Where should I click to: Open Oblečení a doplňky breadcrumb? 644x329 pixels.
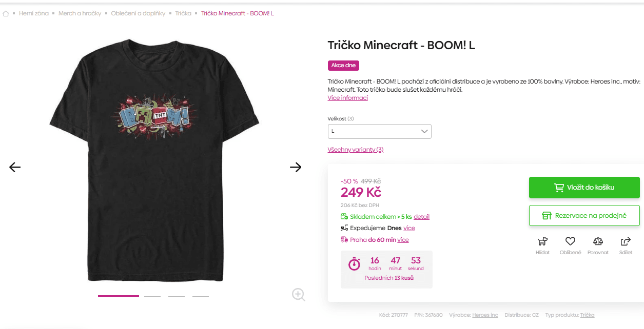[x=138, y=13]
